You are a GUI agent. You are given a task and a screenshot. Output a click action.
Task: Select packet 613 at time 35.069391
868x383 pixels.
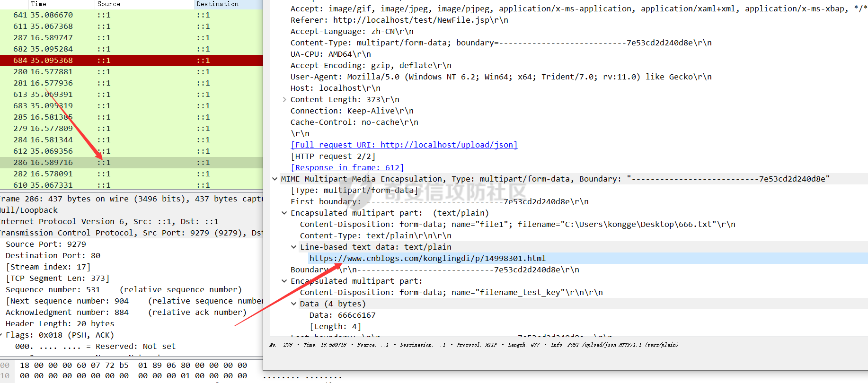(132, 95)
